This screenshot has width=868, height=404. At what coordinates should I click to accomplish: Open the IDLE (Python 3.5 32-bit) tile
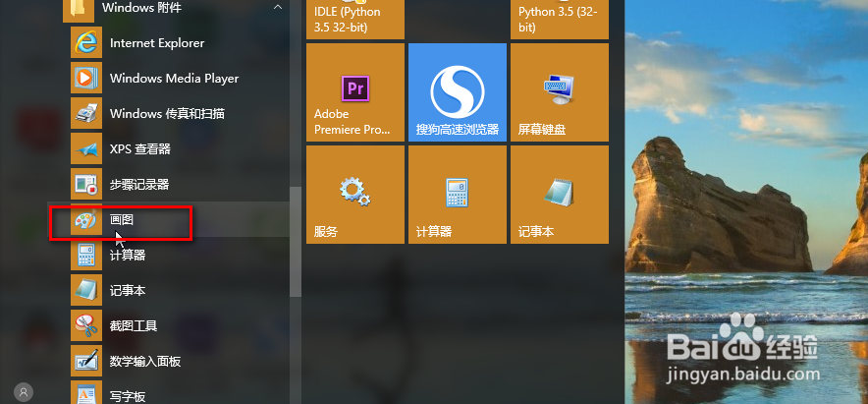(355, 20)
